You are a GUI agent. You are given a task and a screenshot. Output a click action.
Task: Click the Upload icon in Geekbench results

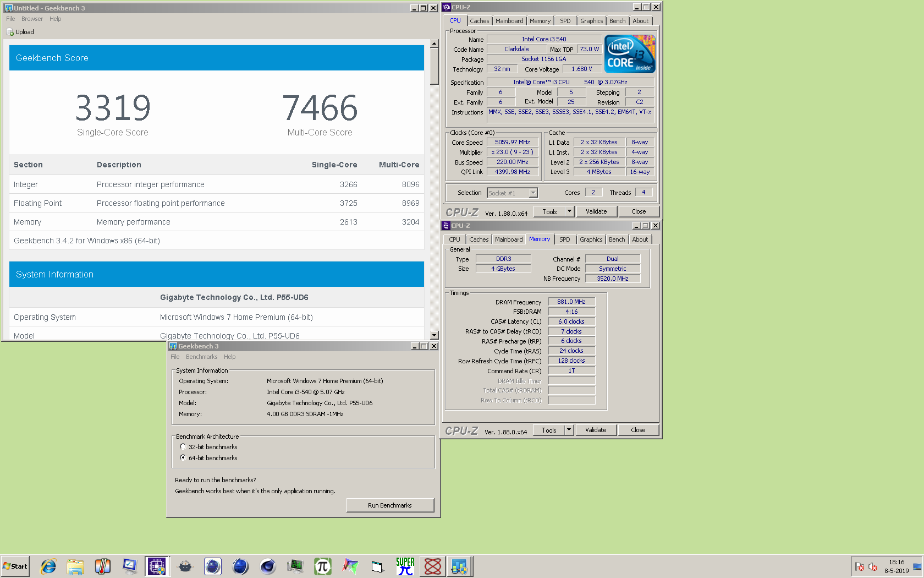[x=10, y=32]
